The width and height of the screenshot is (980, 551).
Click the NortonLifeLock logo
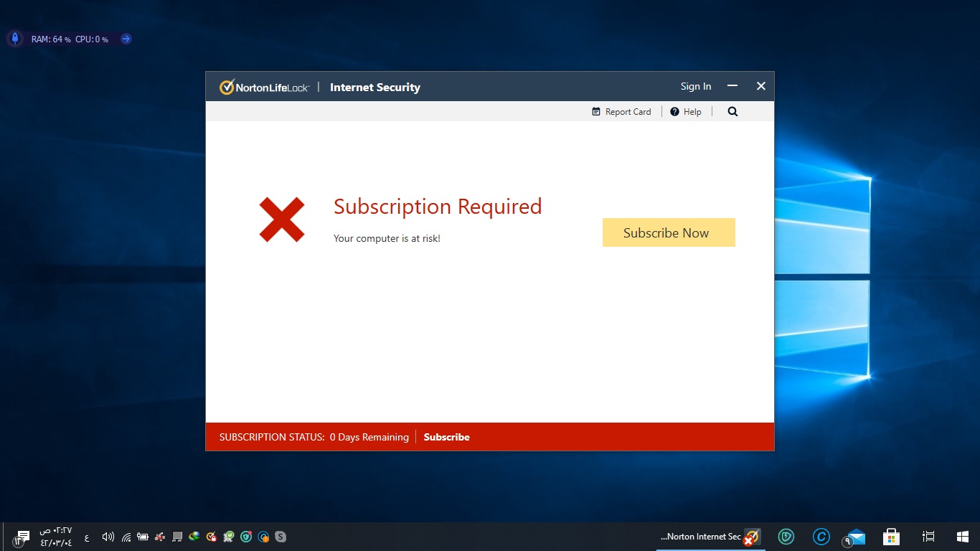[264, 87]
